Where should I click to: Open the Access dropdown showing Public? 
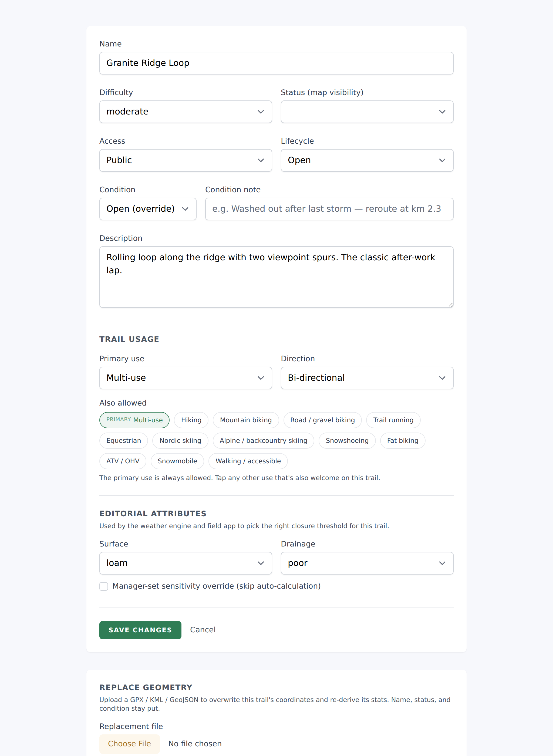coord(186,160)
